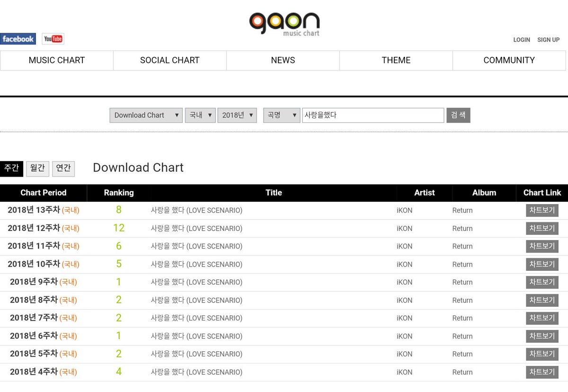Image resolution: width=568 pixels, height=392 pixels.
Task: Click 차트보기 for 2018년 11주차
Action: (x=542, y=246)
